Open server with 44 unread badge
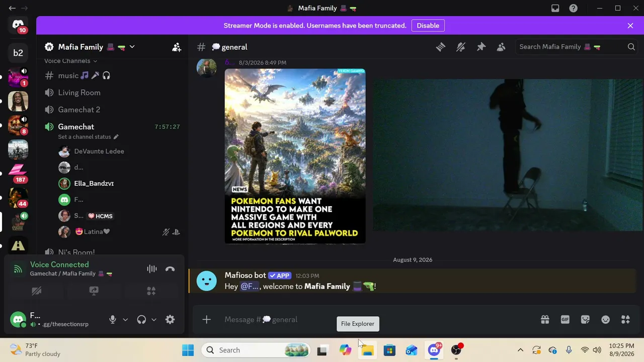This screenshot has width=644, height=362. (18, 198)
